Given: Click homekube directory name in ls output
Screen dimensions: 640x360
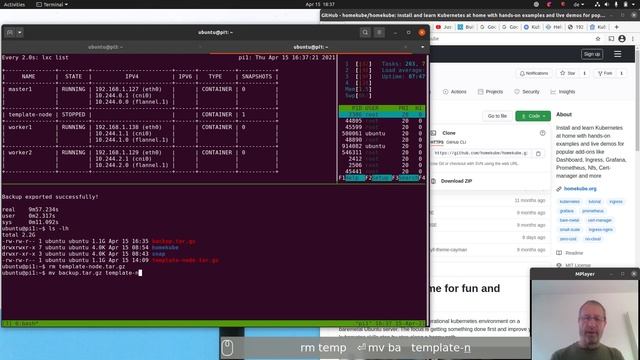Looking at the screenshot, I should coord(165,247).
